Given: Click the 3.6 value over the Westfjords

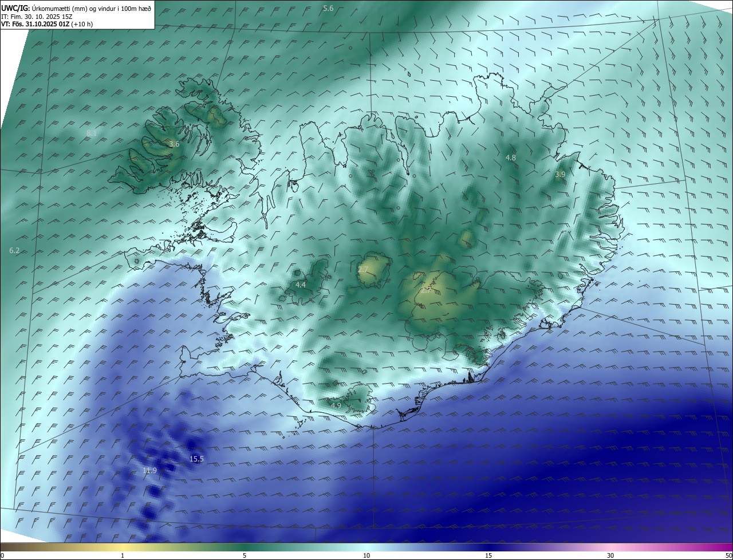Looking at the screenshot, I should pos(174,144).
